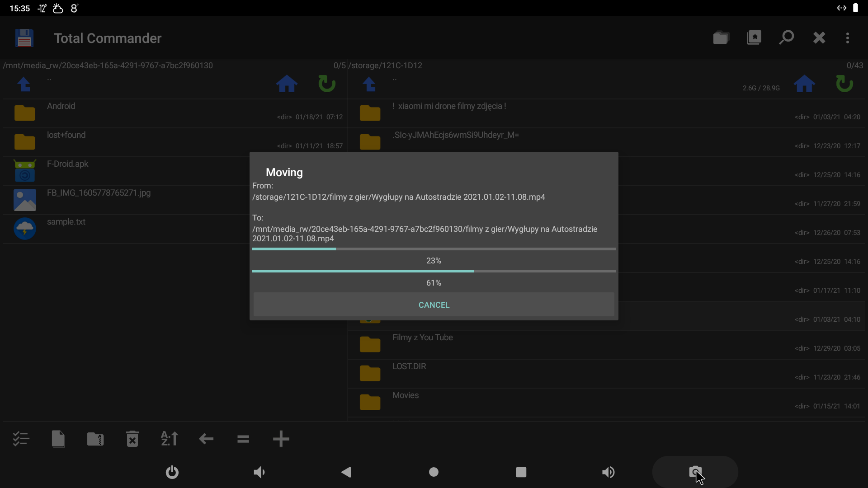The image size is (868, 488).
Task: Tap the copy/move file icon in bottom toolbar
Action: 58,439
